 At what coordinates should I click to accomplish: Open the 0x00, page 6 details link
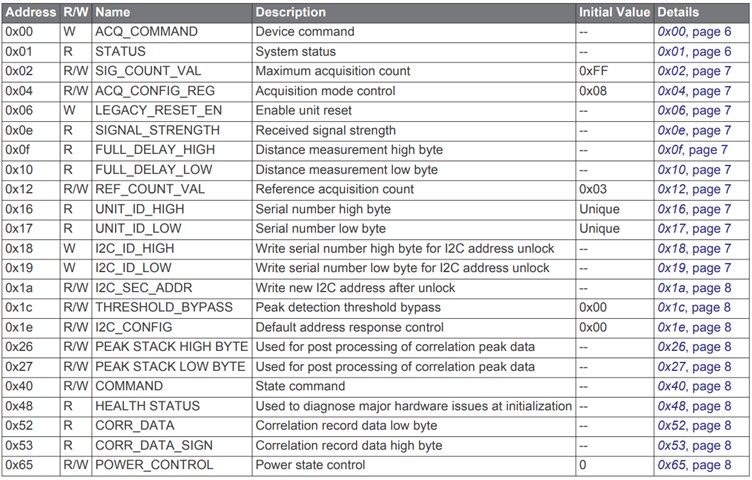pos(694,32)
